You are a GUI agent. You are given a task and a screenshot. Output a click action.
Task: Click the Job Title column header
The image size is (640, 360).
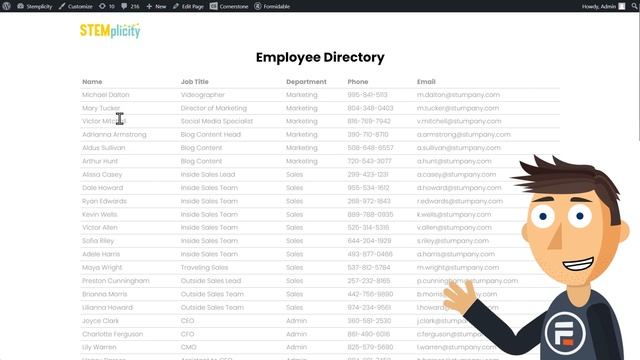pos(195,82)
